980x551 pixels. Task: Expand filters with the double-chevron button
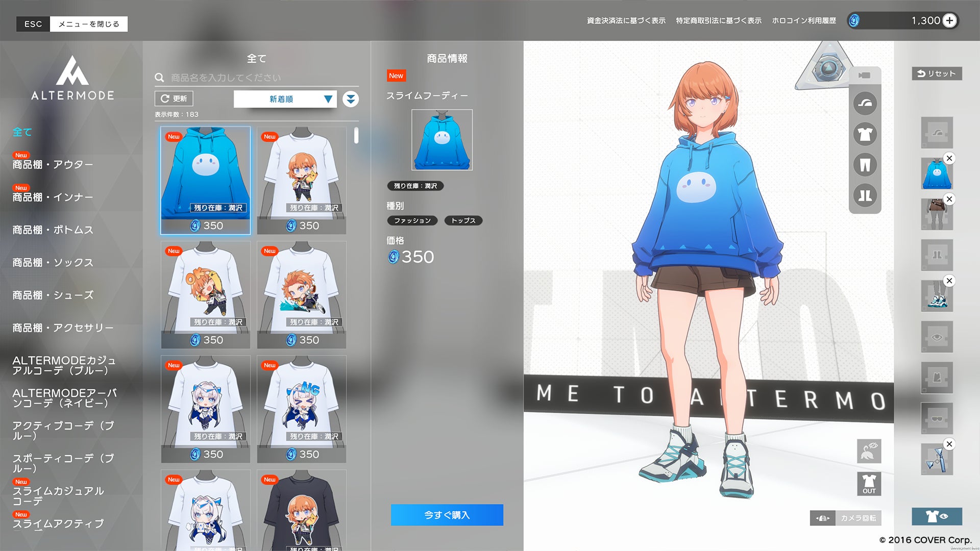coord(351,99)
